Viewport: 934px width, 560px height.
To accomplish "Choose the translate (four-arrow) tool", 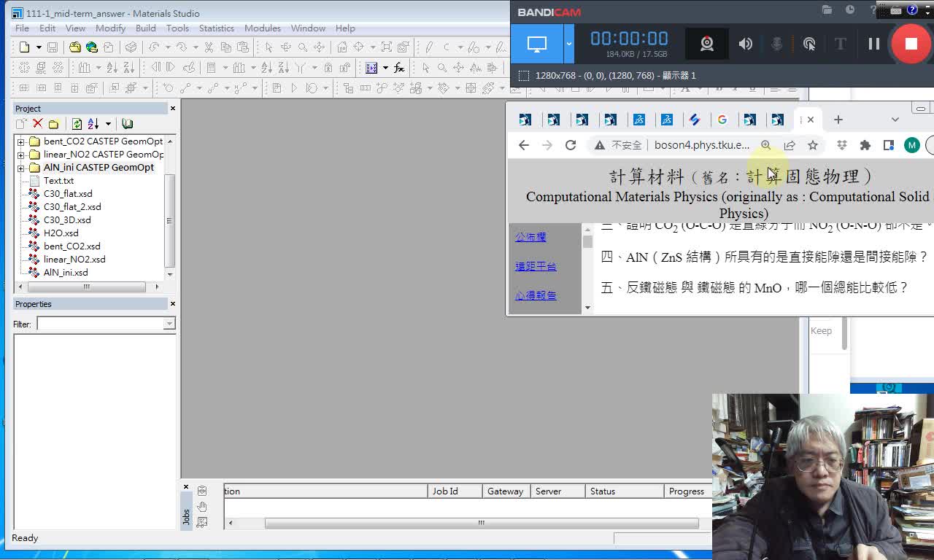I will click(319, 47).
